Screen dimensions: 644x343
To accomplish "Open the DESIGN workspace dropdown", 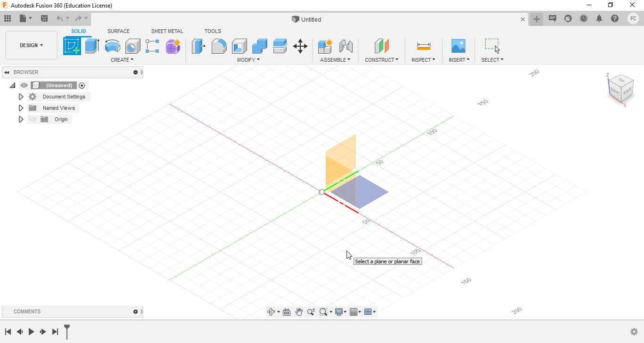I will click(31, 45).
